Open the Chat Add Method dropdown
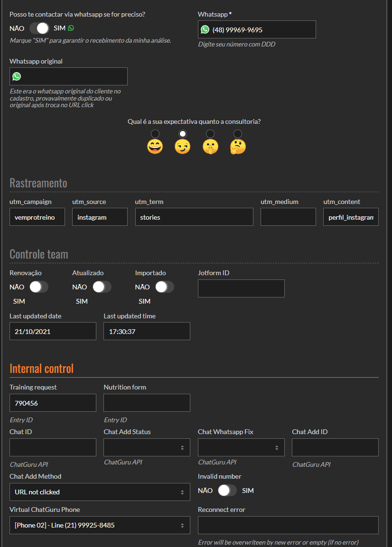Image resolution: width=392 pixels, height=547 pixels. click(x=100, y=492)
